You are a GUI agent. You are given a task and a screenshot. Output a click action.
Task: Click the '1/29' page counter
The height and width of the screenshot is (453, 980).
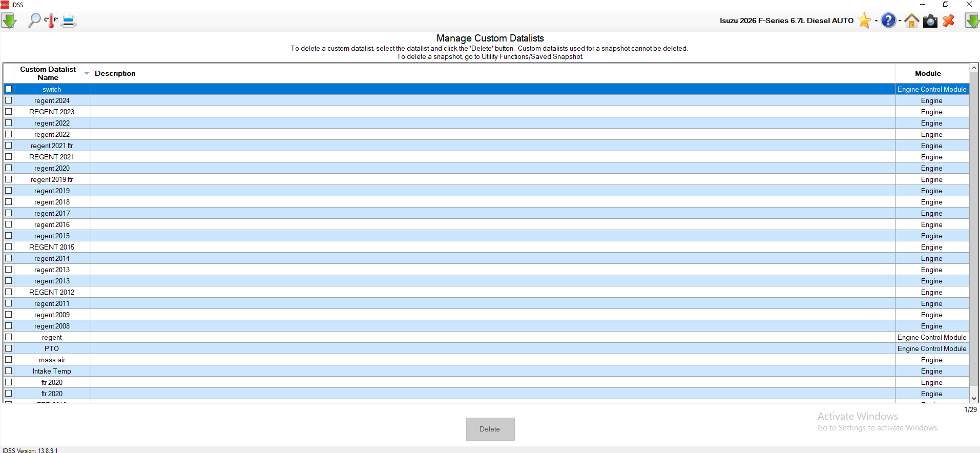971,409
